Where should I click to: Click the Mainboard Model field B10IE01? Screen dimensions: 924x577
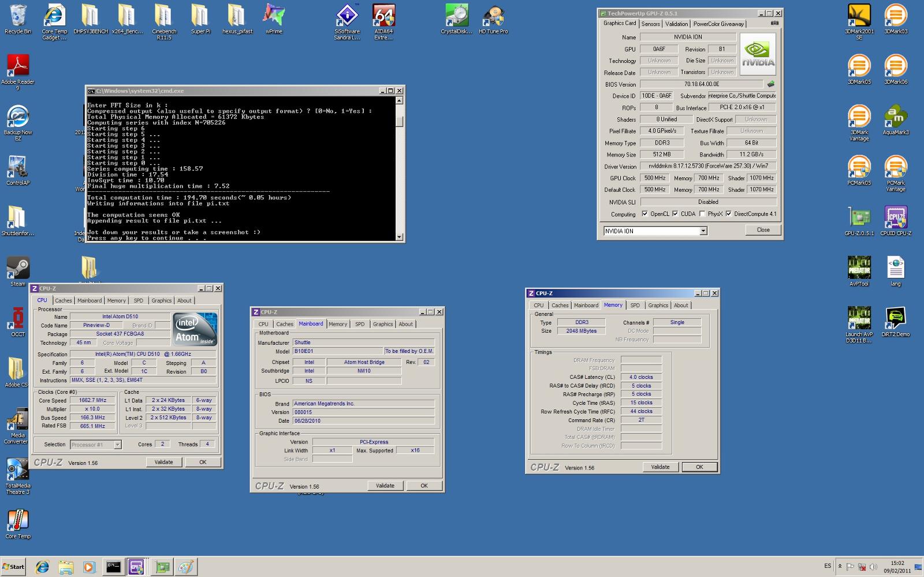(337, 351)
